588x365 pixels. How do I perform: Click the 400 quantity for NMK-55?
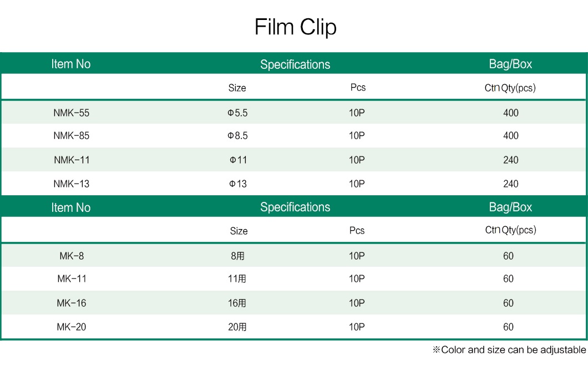coord(511,113)
